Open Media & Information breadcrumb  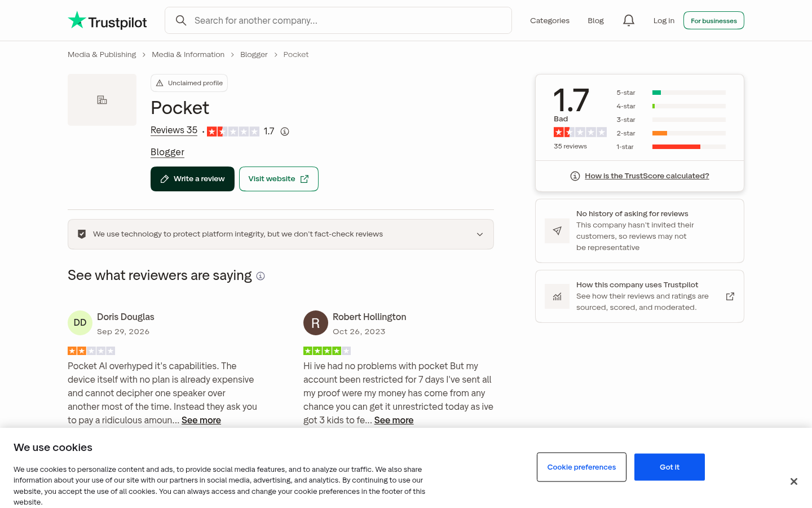point(188,55)
